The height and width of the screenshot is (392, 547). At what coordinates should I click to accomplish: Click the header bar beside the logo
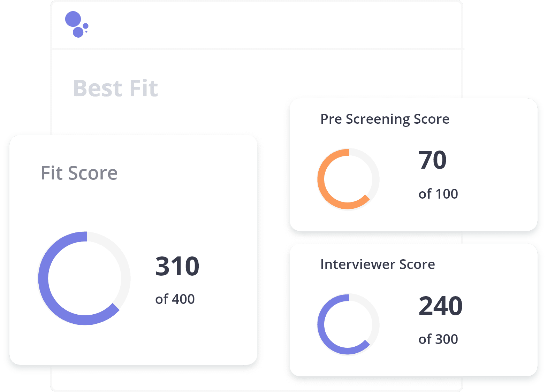(x=275, y=25)
